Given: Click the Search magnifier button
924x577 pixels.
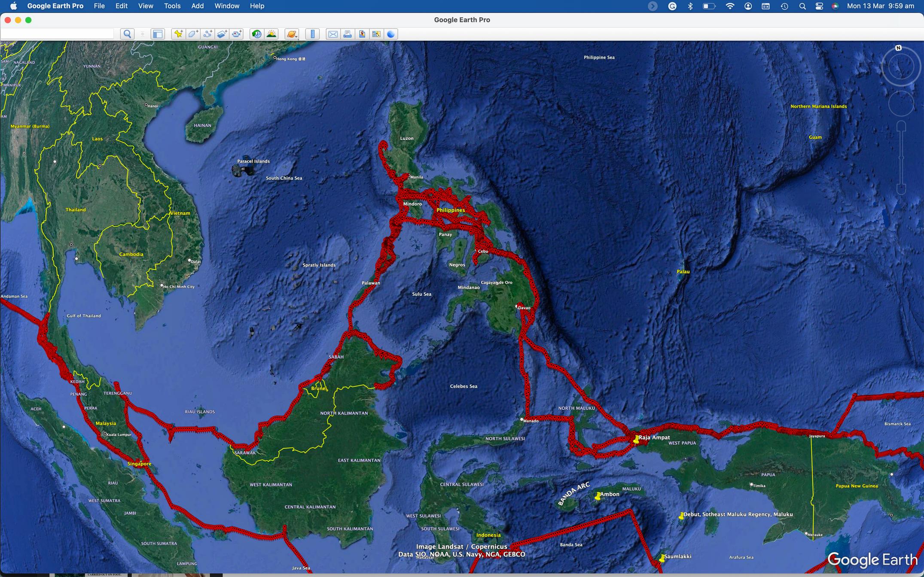Looking at the screenshot, I should 127,34.
